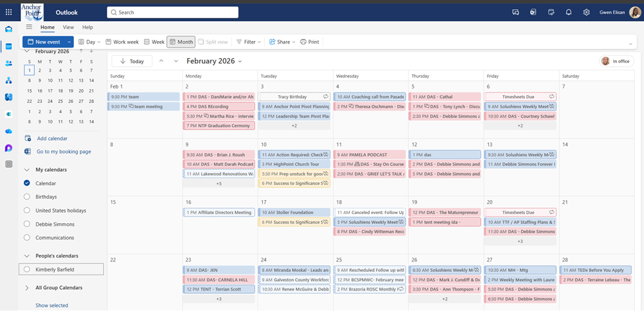The height and width of the screenshot is (311, 644).
Task: Select date 17 in mini calendar
Action: 50,91
